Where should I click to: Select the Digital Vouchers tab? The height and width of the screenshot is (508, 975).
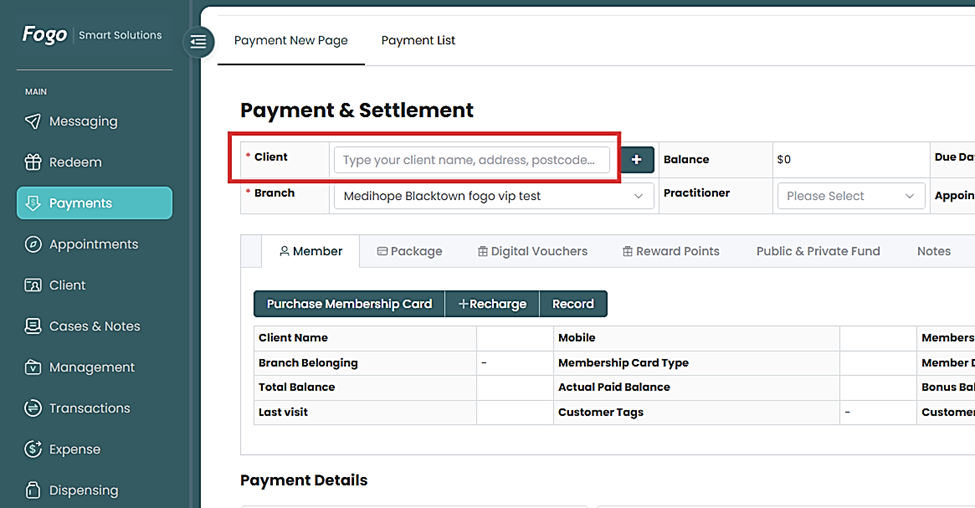pyautogui.click(x=532, y=251)
